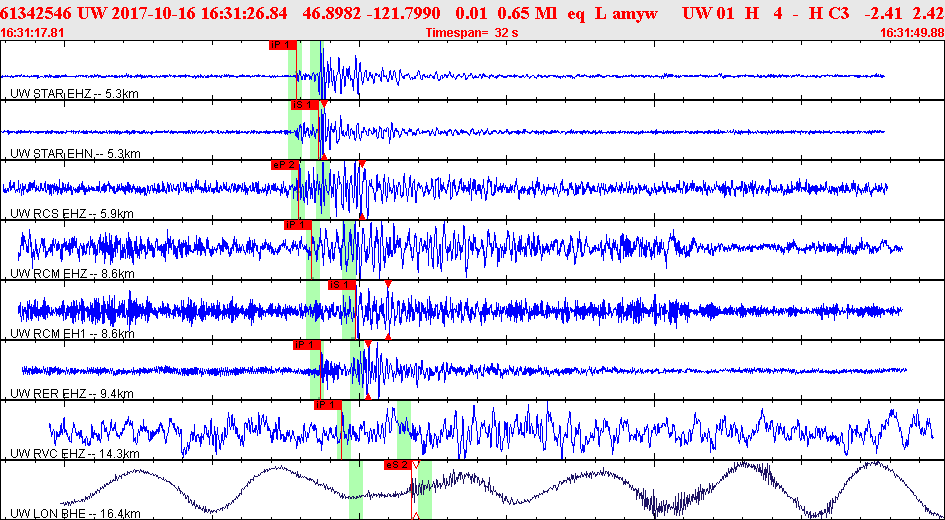Click red triangle marker atop STAR EHN trace
The image size is (945, 520).
[324, 104]
